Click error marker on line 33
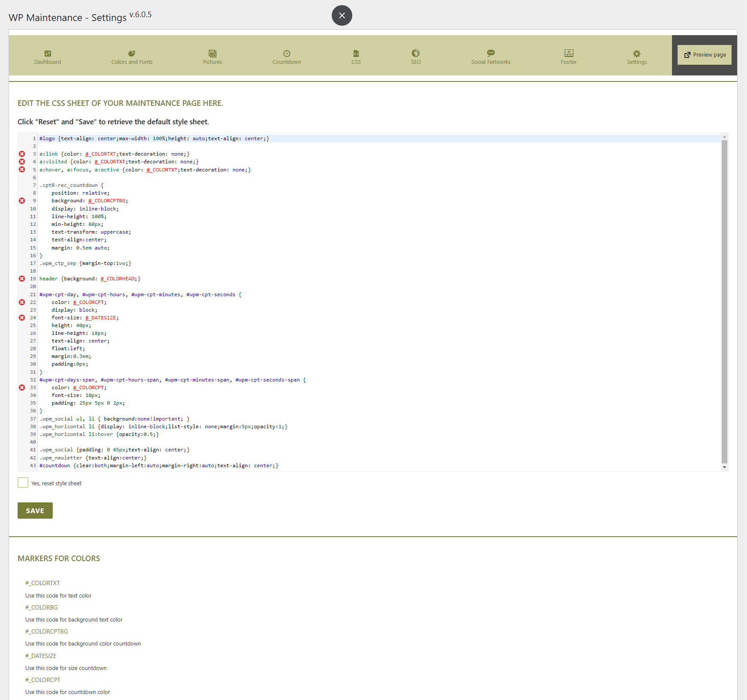Viewport: 747px width, 700px height. point(22,388)
